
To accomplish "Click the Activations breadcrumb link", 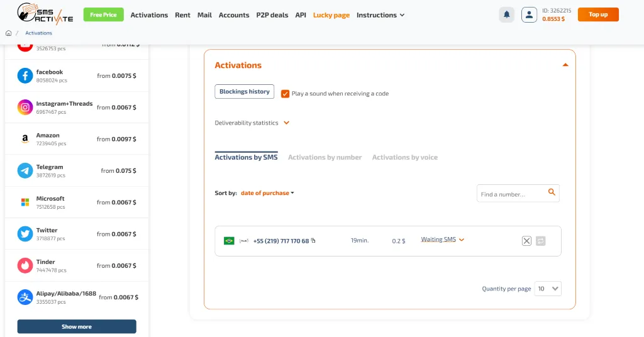I will (38, 33).
